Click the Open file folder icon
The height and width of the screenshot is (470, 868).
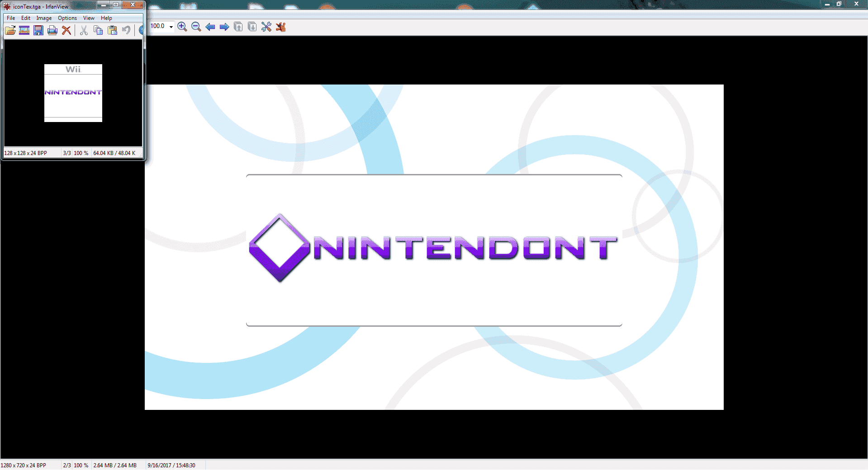pos(10,30)
